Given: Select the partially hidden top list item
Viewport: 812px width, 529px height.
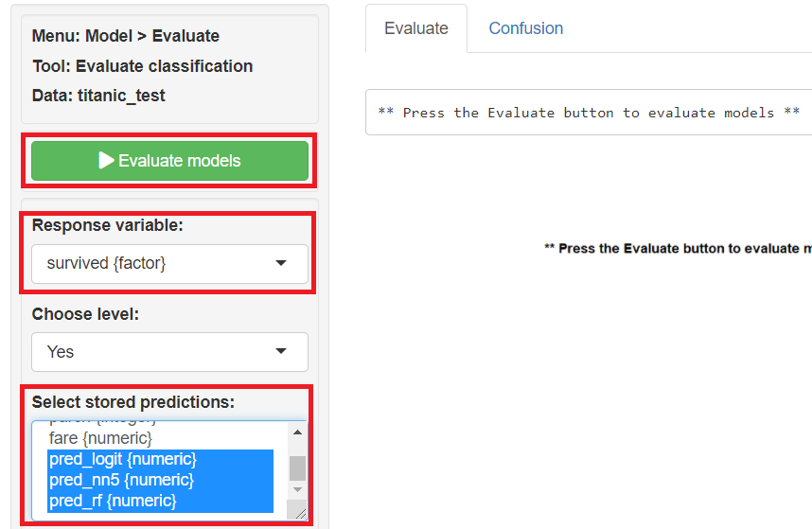Looking at the screenshot, I should click(102, 422).
